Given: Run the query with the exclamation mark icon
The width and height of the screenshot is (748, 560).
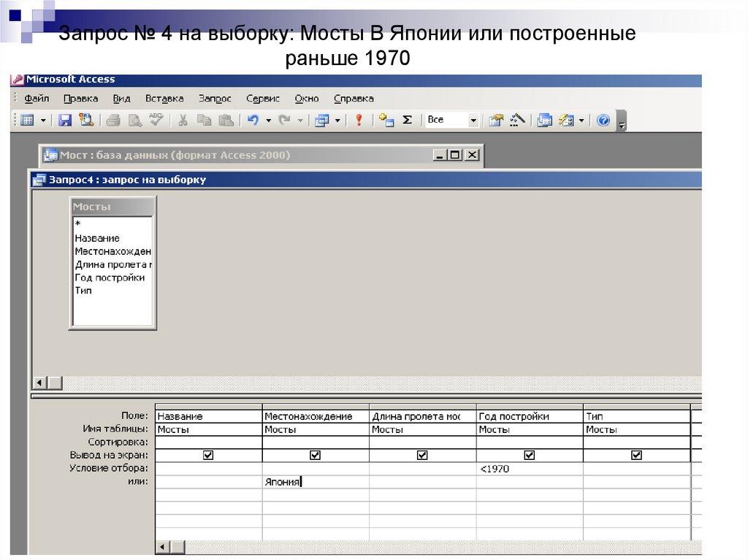Looking at the screenshot, I should [x=359, y=120].
